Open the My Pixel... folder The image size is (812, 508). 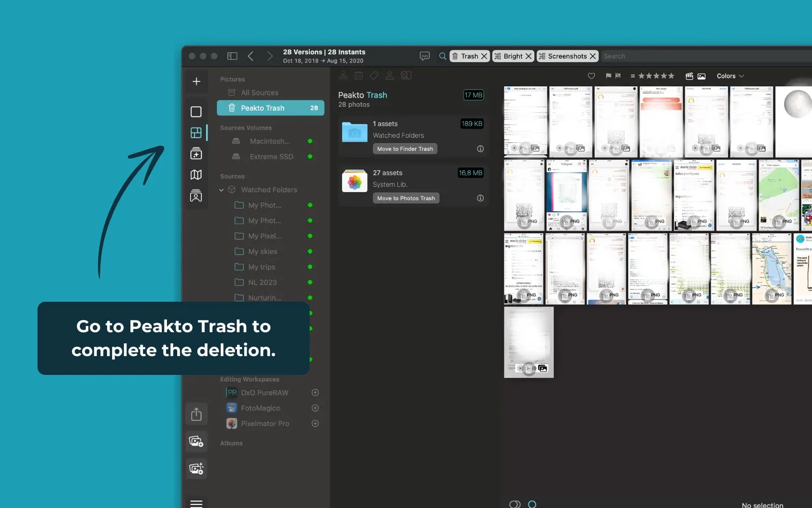[264, 236]
